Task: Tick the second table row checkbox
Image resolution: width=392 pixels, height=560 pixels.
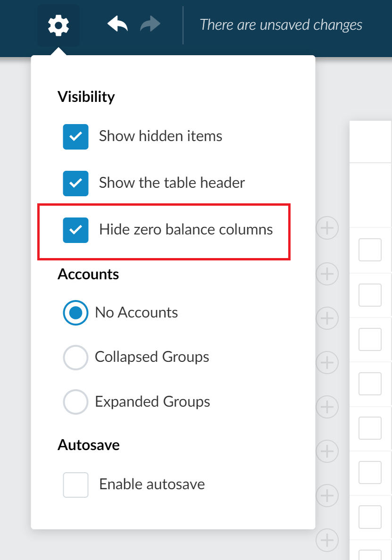Action: [x=370, y=295]
